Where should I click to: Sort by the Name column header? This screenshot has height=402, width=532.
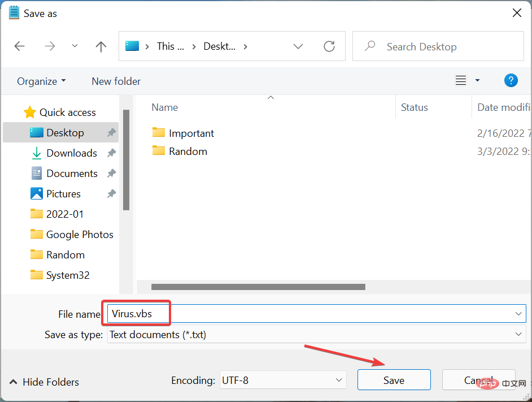164,107
